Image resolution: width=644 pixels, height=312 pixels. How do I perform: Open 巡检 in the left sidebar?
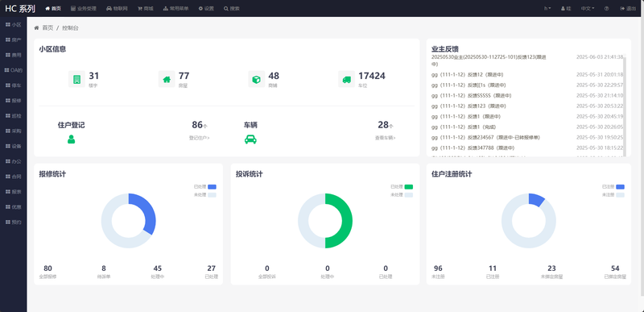(x=13, y=116)
